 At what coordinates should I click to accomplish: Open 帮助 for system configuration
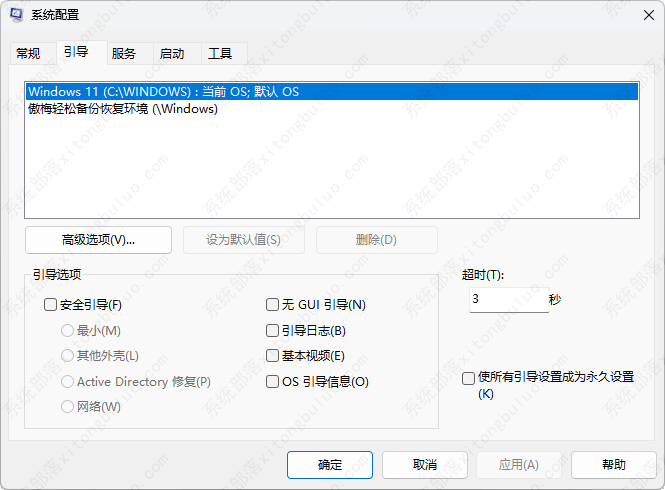(614, 465)
